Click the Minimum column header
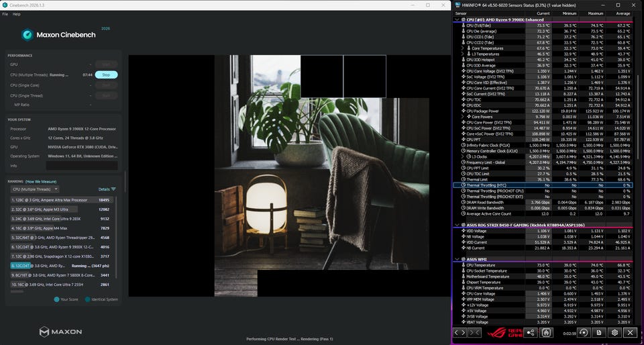Image resolution: width=644 pixels, height=345 pixels. pyautogui.click(x=570, y=13)
